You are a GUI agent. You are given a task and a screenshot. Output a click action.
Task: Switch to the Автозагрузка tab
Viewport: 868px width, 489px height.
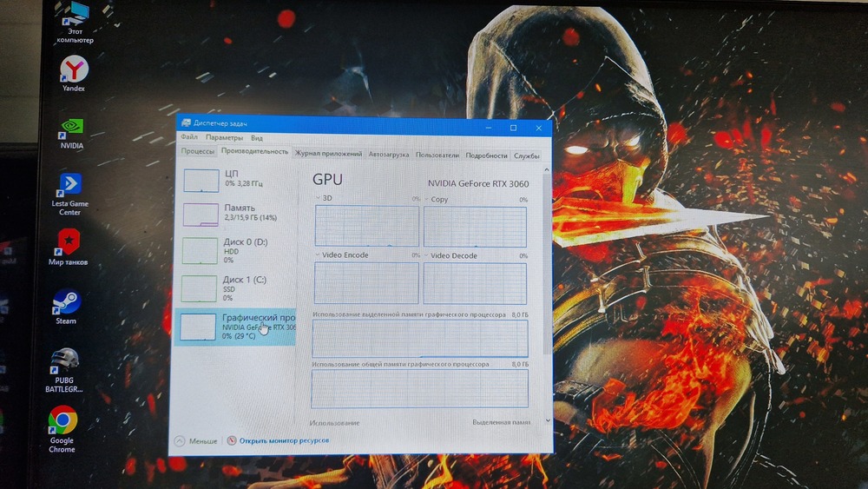coord(389,155)
